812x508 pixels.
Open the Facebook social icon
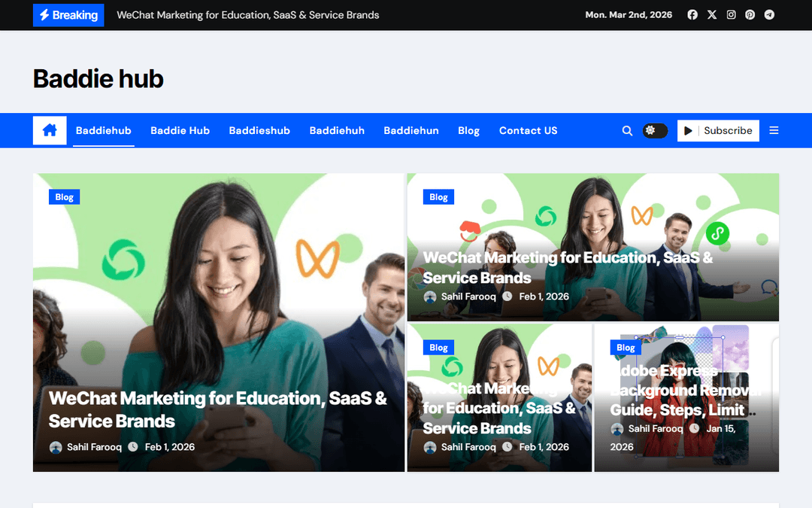point(692,15)
